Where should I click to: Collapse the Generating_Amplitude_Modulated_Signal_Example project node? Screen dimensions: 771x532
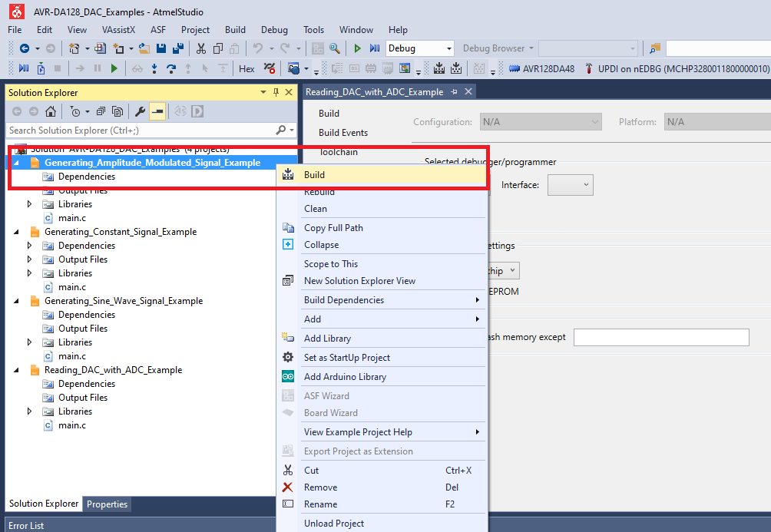(x=17, y=163)
